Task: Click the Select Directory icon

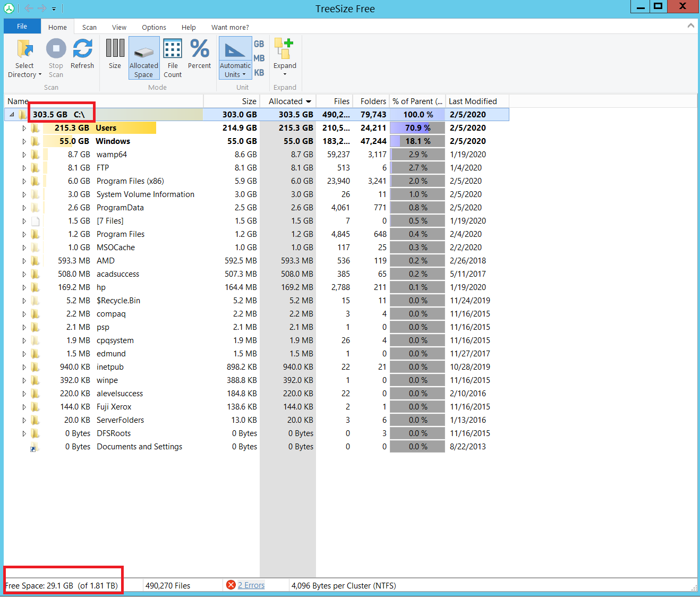Action: coord(25,48)
